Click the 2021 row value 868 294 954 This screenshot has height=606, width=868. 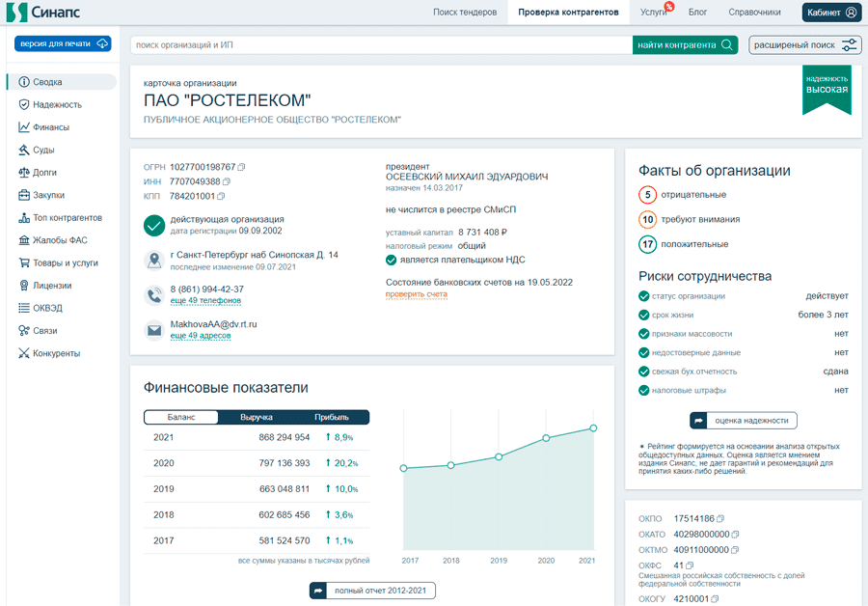coord(284,437)
